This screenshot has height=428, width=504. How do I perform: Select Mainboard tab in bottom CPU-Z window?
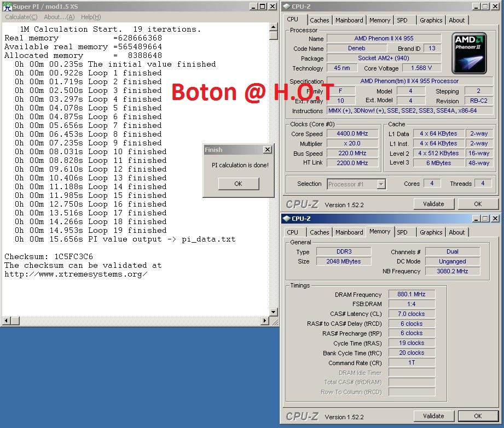349,232
